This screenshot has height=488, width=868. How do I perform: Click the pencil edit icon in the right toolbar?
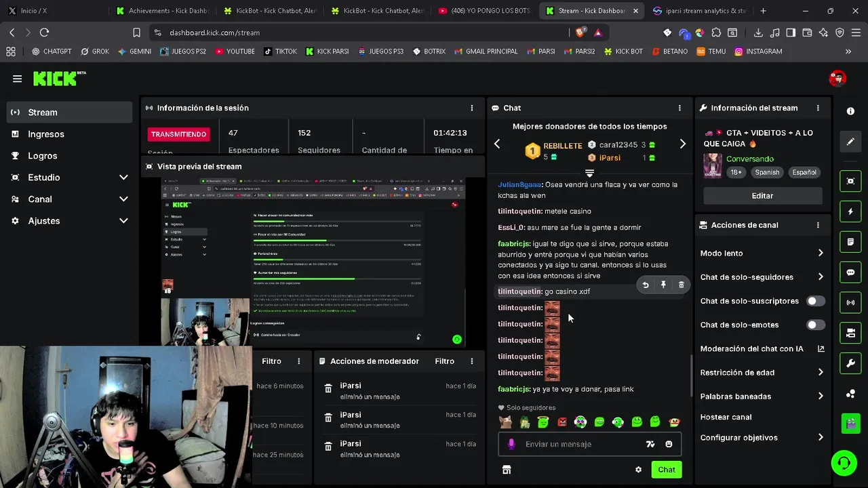coord(850,142)
